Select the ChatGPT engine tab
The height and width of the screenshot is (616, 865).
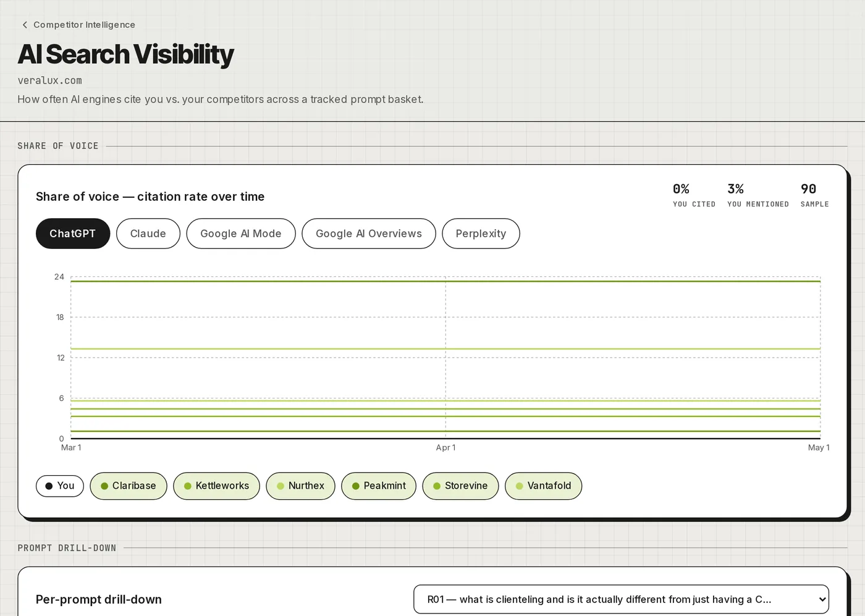click(73, 234)
